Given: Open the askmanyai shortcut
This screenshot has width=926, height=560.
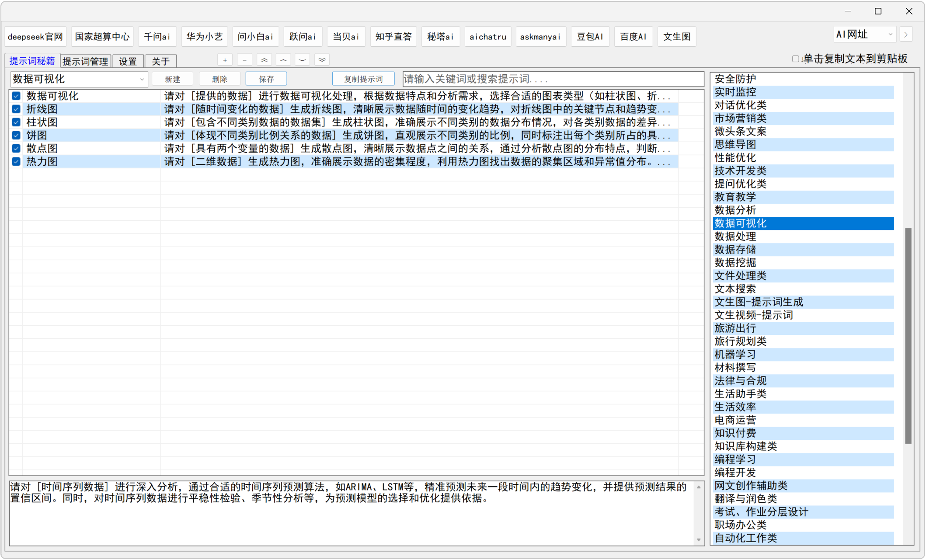Looking at the screenshot, I should (541, 37).
